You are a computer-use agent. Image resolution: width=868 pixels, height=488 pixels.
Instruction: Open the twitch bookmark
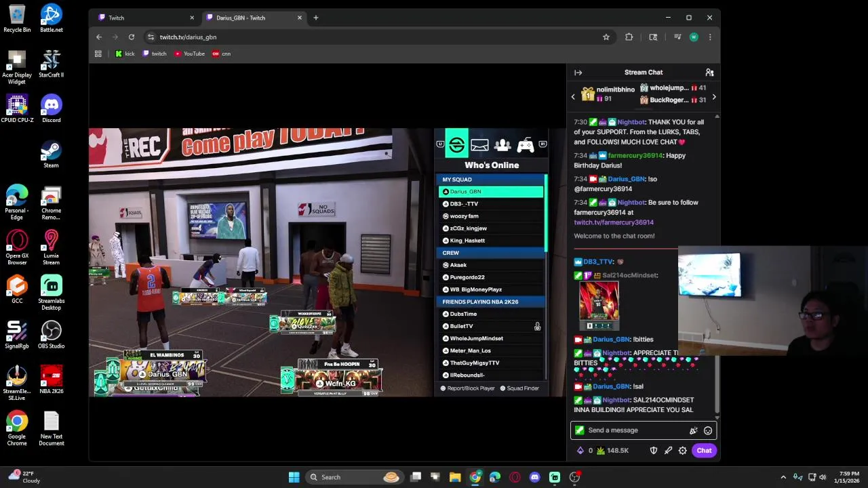pos(155,54)
